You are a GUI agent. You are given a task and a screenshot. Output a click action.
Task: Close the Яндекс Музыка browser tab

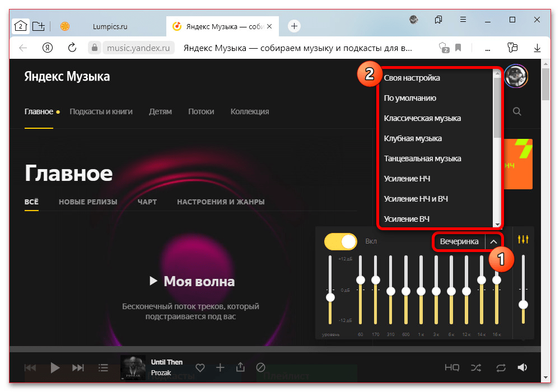tap(270, 26)
